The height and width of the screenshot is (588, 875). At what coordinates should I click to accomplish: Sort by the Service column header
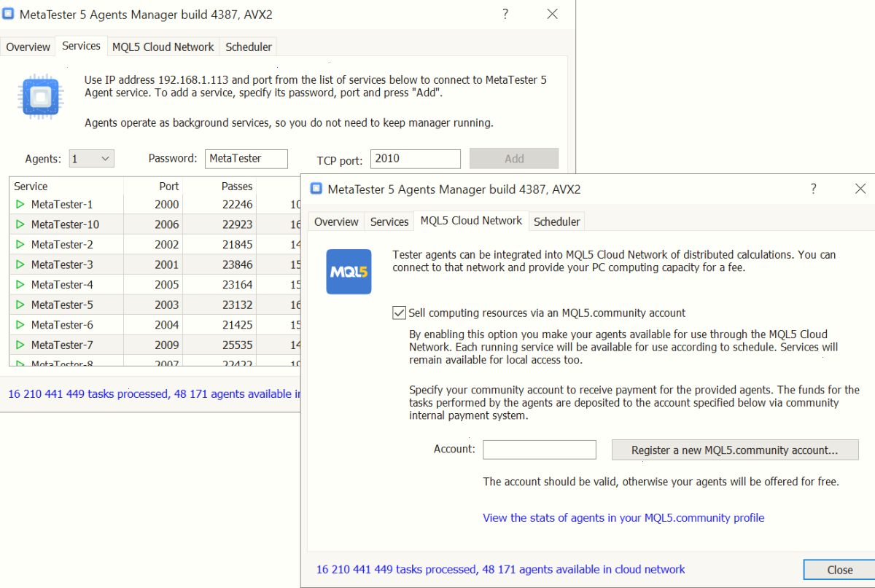coord(66,187)
